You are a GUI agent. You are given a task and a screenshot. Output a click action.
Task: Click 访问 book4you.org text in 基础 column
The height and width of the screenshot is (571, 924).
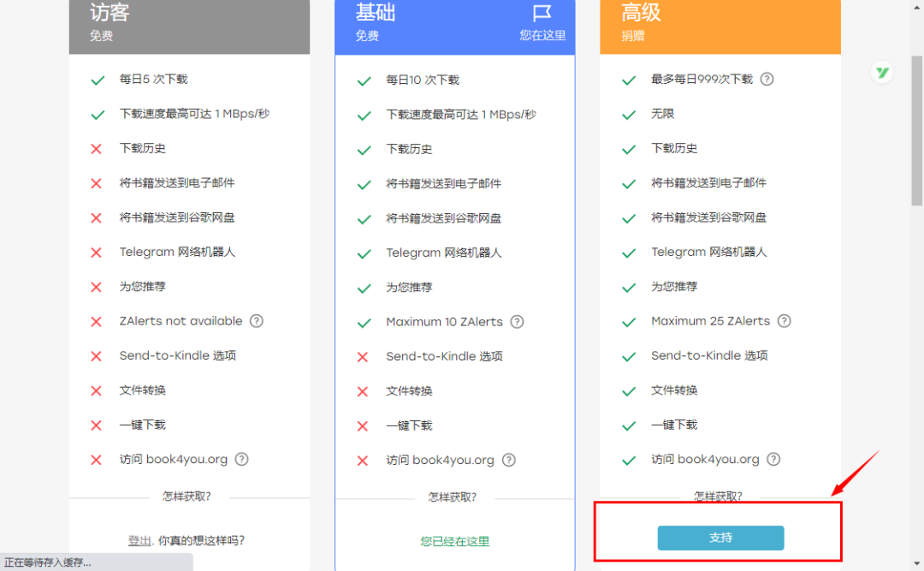(x=441, y=460)
